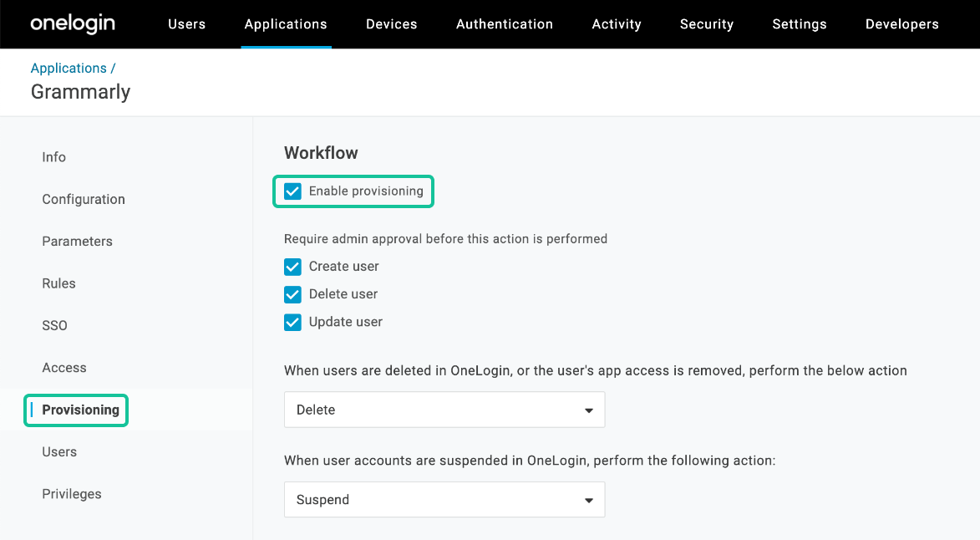Open the Developers menu
Viewport: 980px width, 540px height.
coord(901,24)
